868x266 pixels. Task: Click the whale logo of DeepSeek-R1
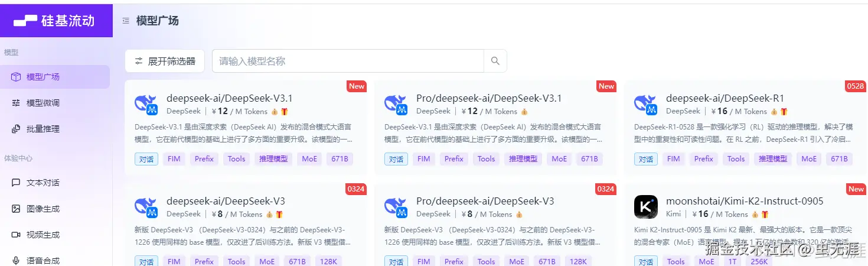pos(645,105)
